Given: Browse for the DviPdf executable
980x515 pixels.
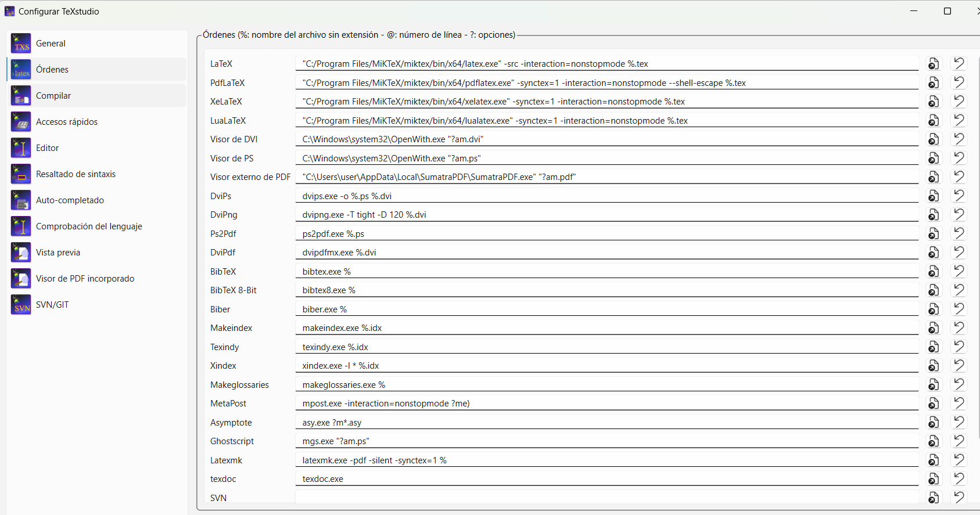Looking at the screenshot, I should (x=934, y=253).
